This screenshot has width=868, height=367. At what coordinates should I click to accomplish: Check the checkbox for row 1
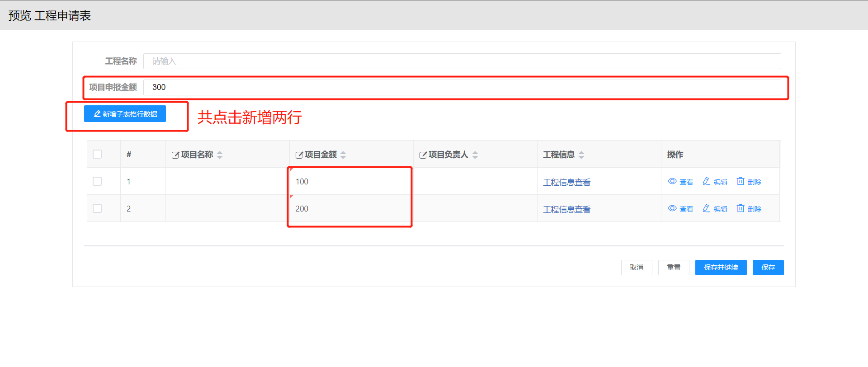point(97,181)
